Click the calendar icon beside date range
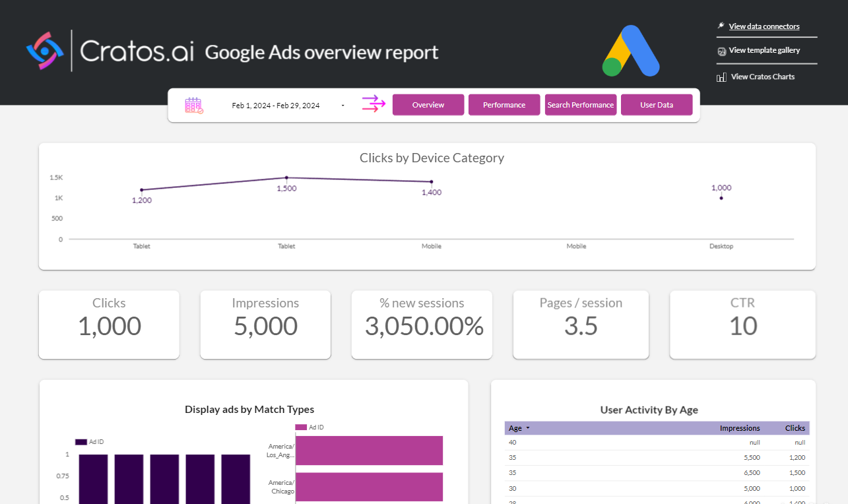 [194, 106]
